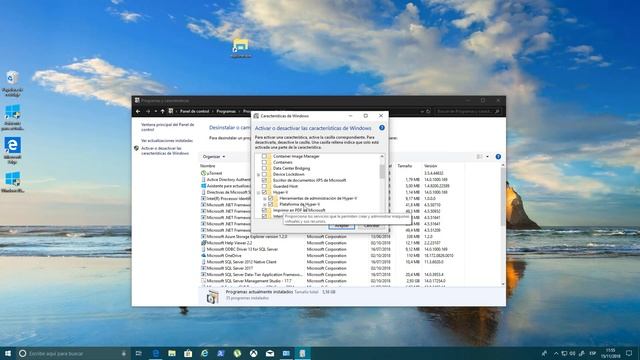The height and width of the screenshot is (360, 640).
Task: Click the programs list vertical scrollbar
Action: tap(503, 196)
